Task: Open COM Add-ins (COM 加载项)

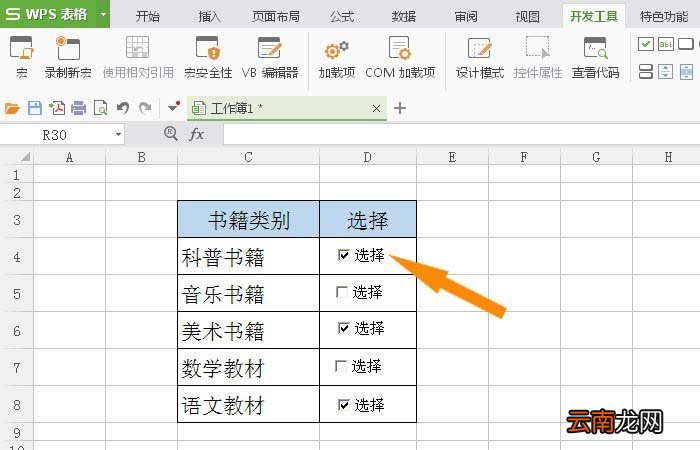Action: [400, 57]
